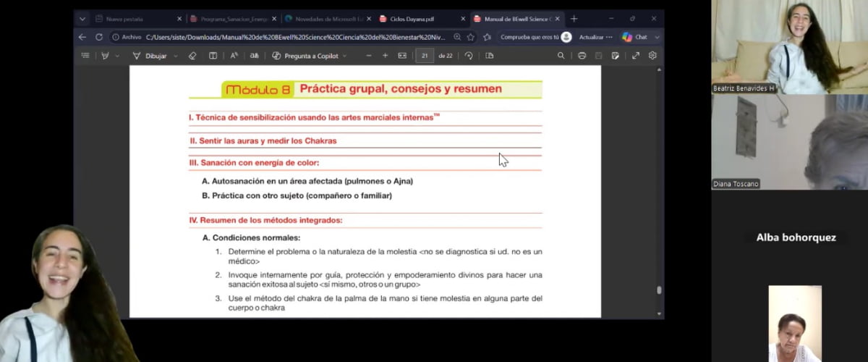Click the PDF vertical scrollbar thumb

(658, 290)
